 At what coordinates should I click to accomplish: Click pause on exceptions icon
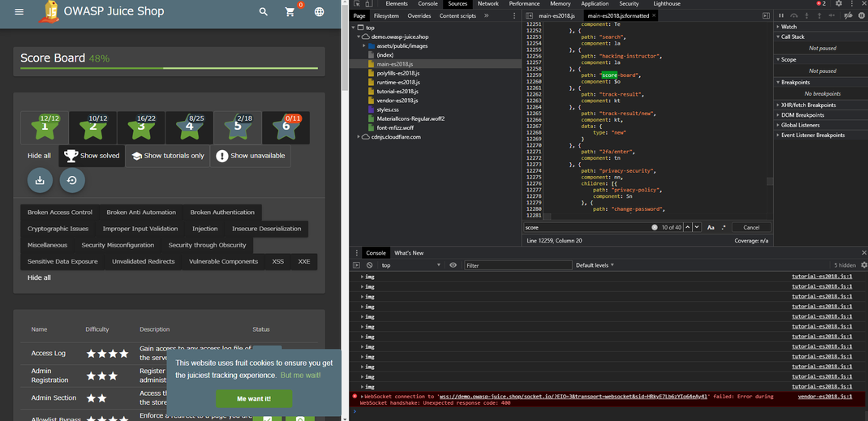pos(860,16)
